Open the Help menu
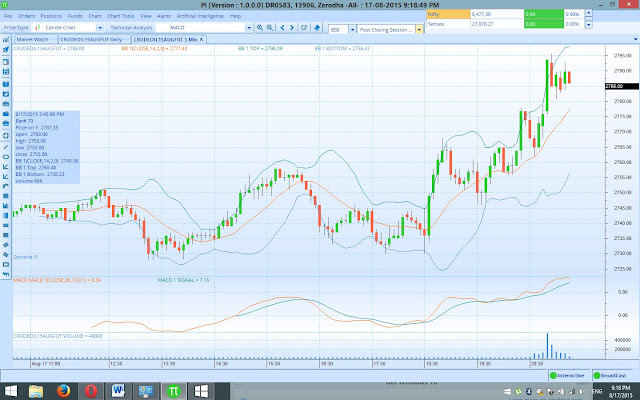Viewport: 640px width, 400px height. click(x=235, y=16)
